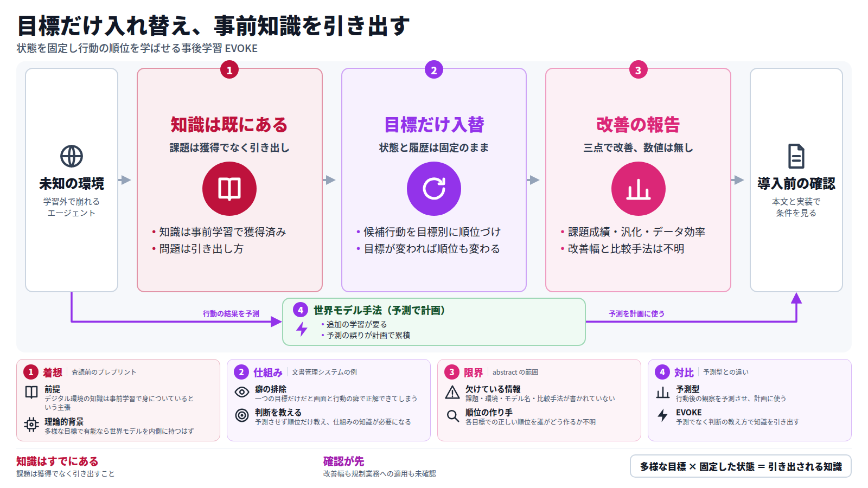This screenshot has width=868, height=488.
Task: Click the globe icon above 未知の環境
Action: coord(72,156)
